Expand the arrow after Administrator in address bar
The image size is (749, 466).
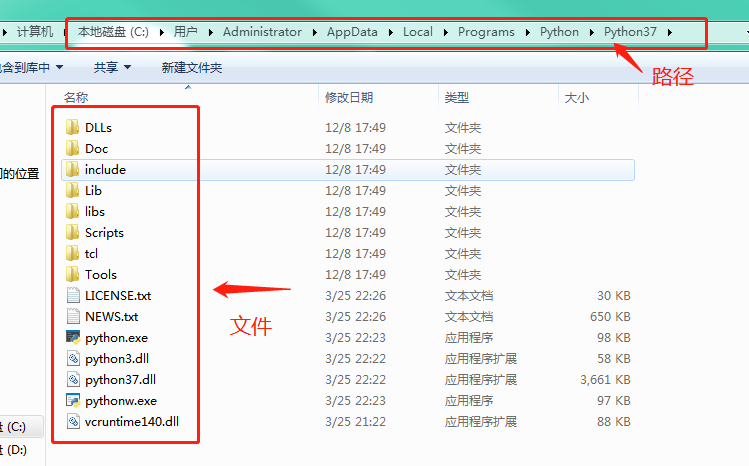click(x=315, y=32)
